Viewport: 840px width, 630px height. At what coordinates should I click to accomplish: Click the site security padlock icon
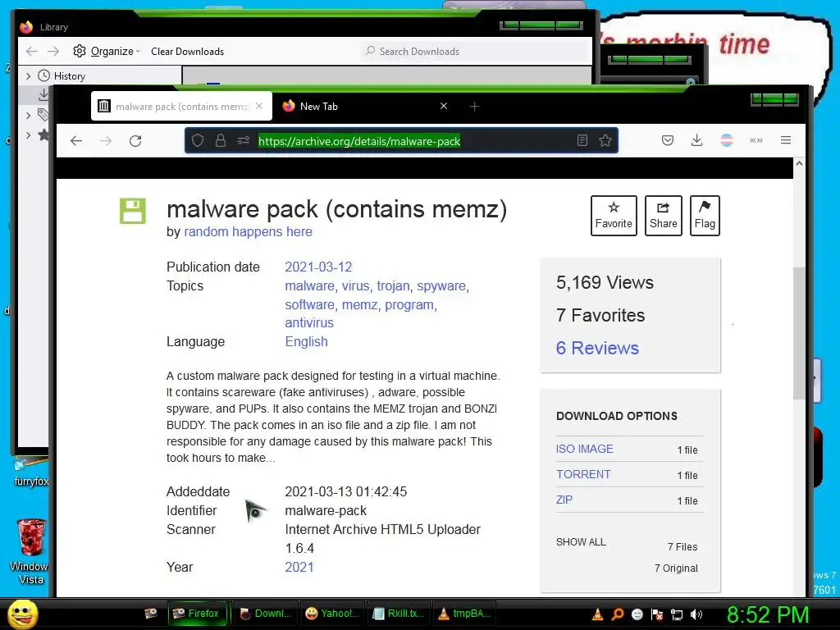[x=220, y=141]
